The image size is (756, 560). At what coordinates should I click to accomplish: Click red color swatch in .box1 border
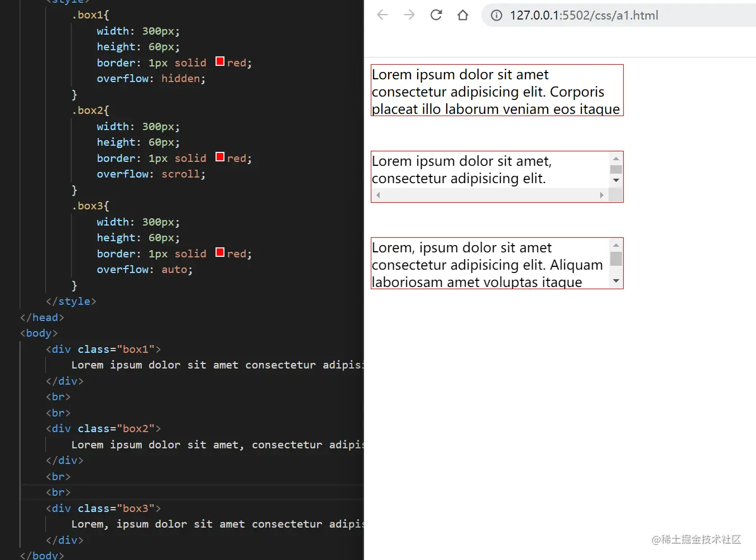coord(220,61)
